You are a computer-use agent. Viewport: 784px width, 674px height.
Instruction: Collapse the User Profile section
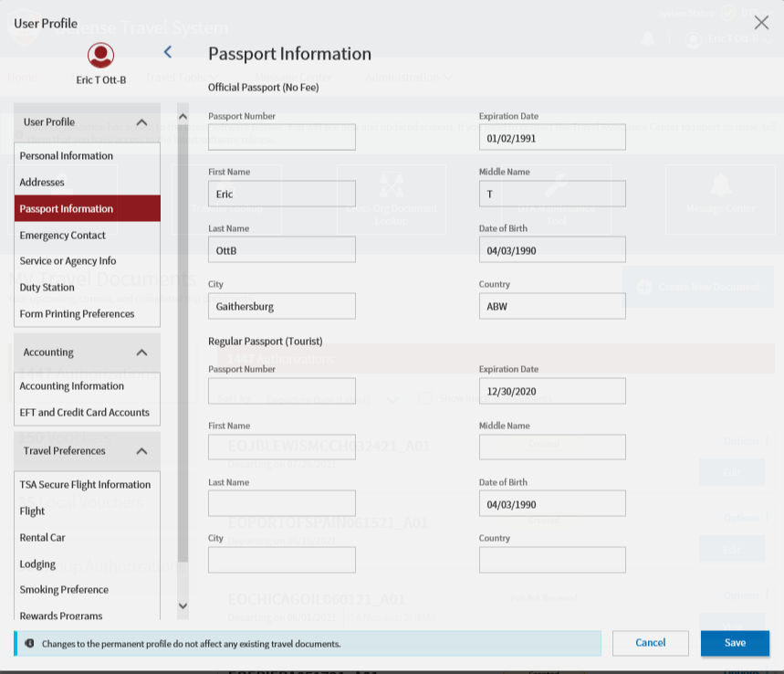tap(141, 122)
